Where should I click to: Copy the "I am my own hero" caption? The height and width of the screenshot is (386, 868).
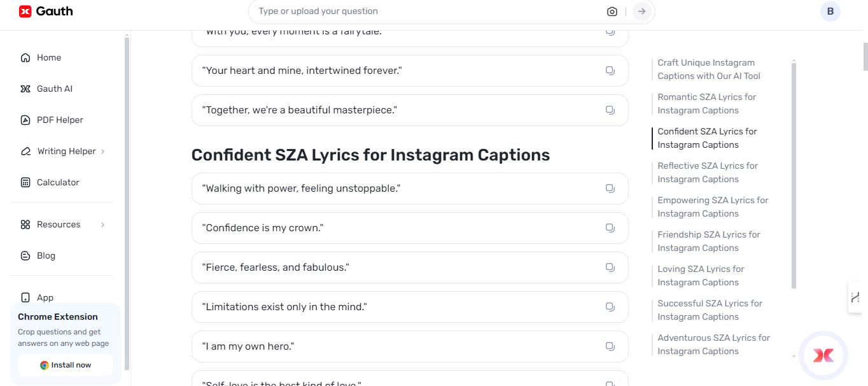point(610,346)
